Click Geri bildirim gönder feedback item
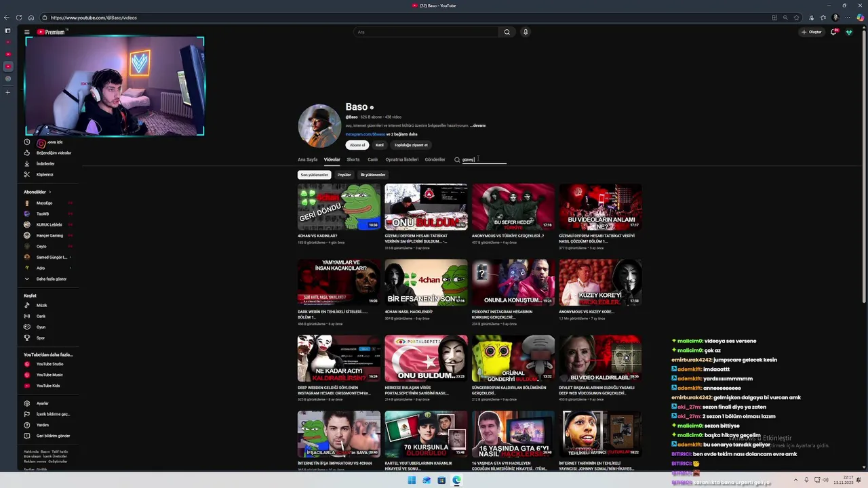This screenshot has height=488, width=868. (47, 436)
